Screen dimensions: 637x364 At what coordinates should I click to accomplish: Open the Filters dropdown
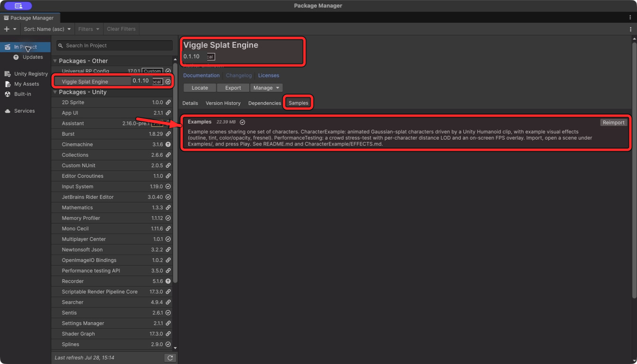pyautogui.click(x=89, y=29)
